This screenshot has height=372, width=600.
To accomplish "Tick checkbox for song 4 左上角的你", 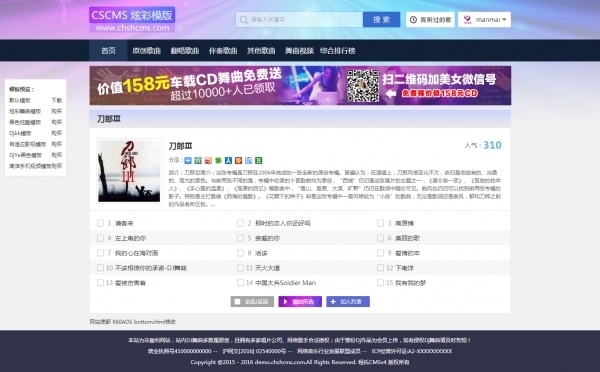I will tap(100, 238).
